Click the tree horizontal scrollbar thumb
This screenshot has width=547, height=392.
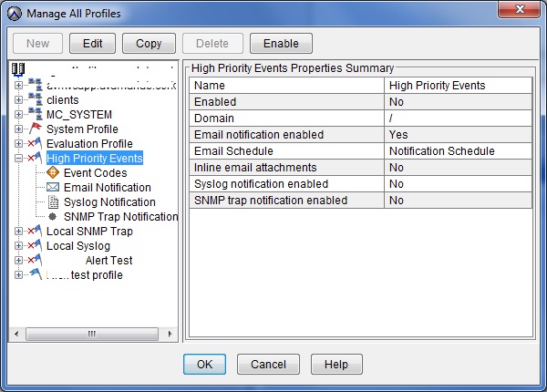coord(92,334)
